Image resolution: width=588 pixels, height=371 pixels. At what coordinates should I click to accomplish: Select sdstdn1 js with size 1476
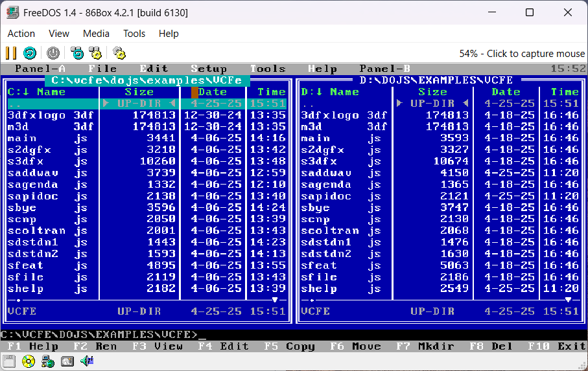click(440, 243)
